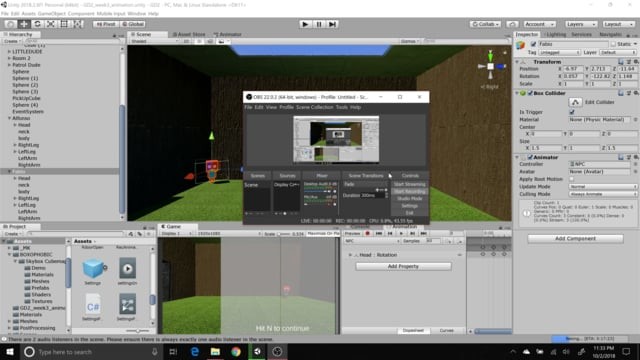
Task: Switch to the Animator tab
Action: pos(228,34)
